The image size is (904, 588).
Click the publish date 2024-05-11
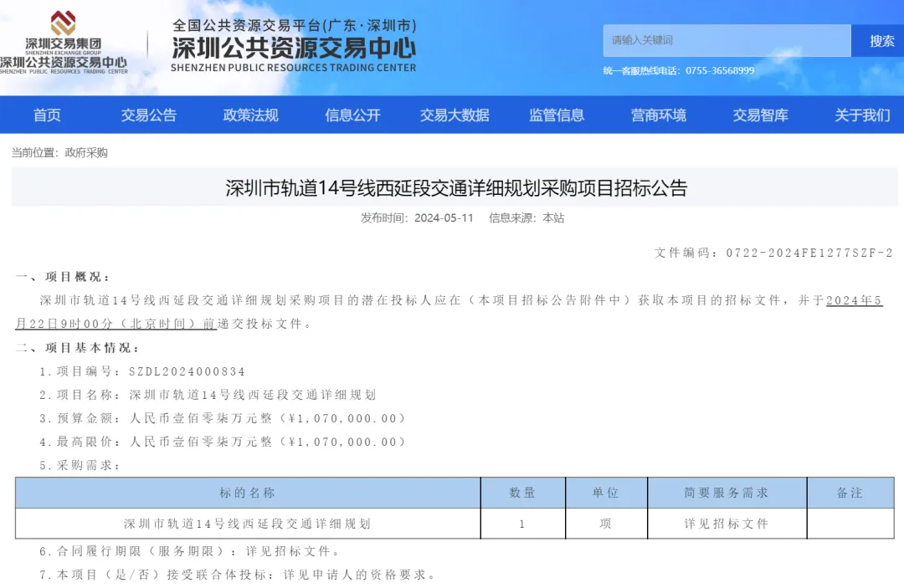click(x=444, y=218)
